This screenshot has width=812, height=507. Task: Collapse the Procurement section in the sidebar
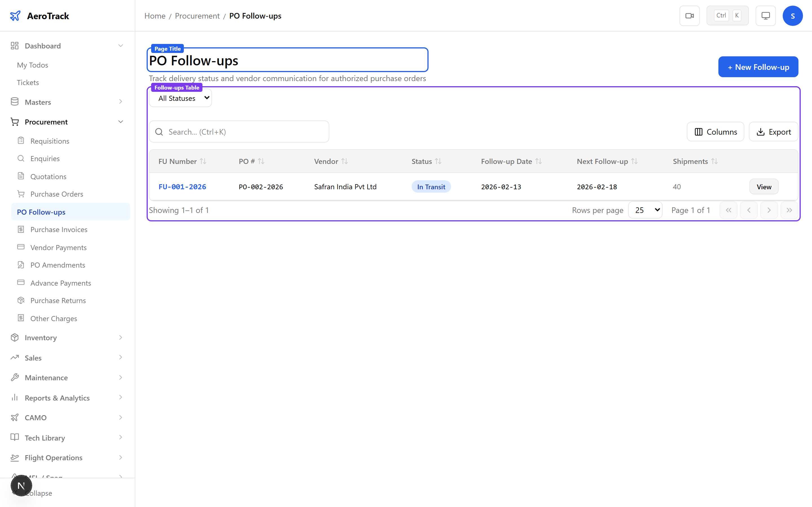(x=120, y=121)
